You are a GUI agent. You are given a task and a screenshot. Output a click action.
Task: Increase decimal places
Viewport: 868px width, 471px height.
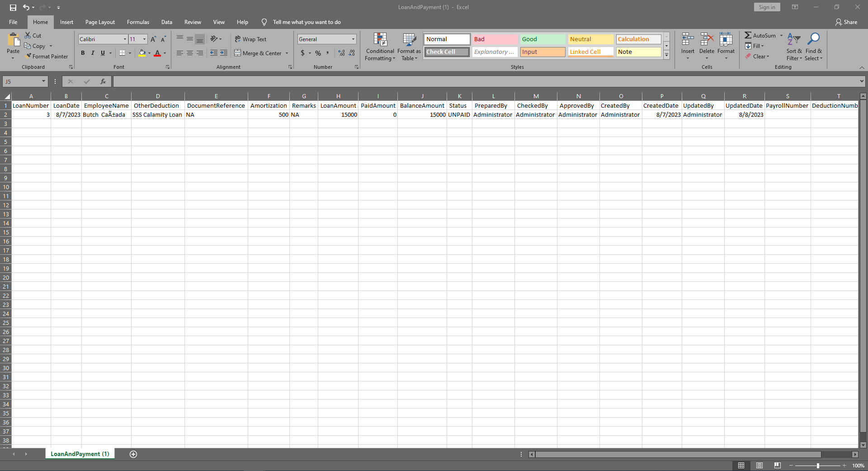point(342,53)
